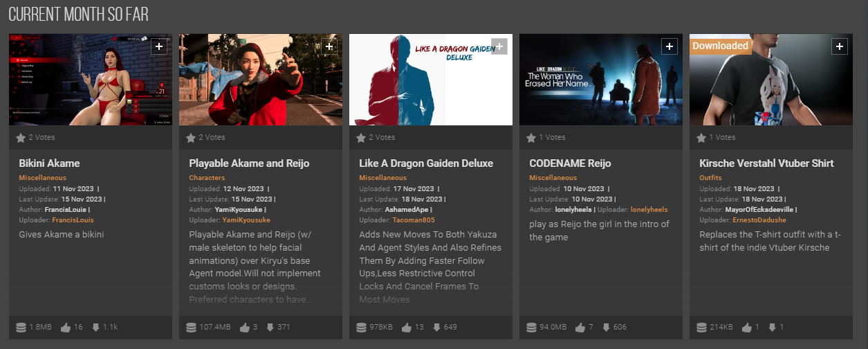Click the file size icon on Like A Dragon Gaiden Deluxe card
The image size is (868, 349).
(361, 327)
